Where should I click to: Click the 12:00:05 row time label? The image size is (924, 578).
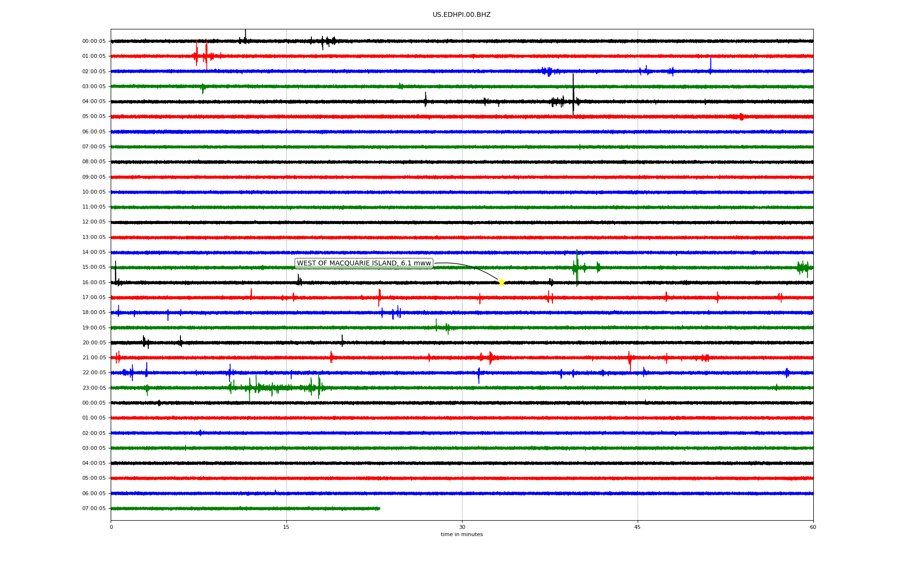pyautogui.click(x=94, y=222)
